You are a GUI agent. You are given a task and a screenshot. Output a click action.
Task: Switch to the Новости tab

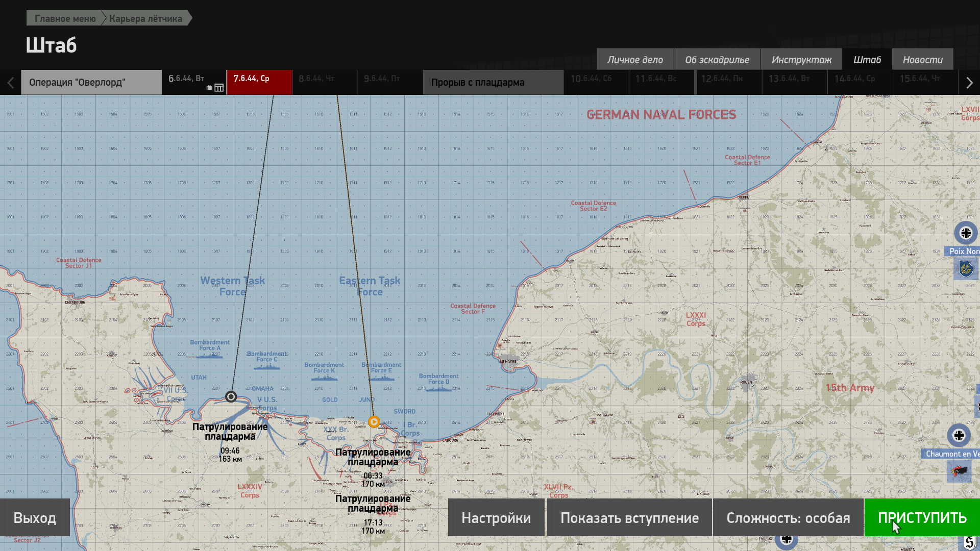[x=922, y=60]
